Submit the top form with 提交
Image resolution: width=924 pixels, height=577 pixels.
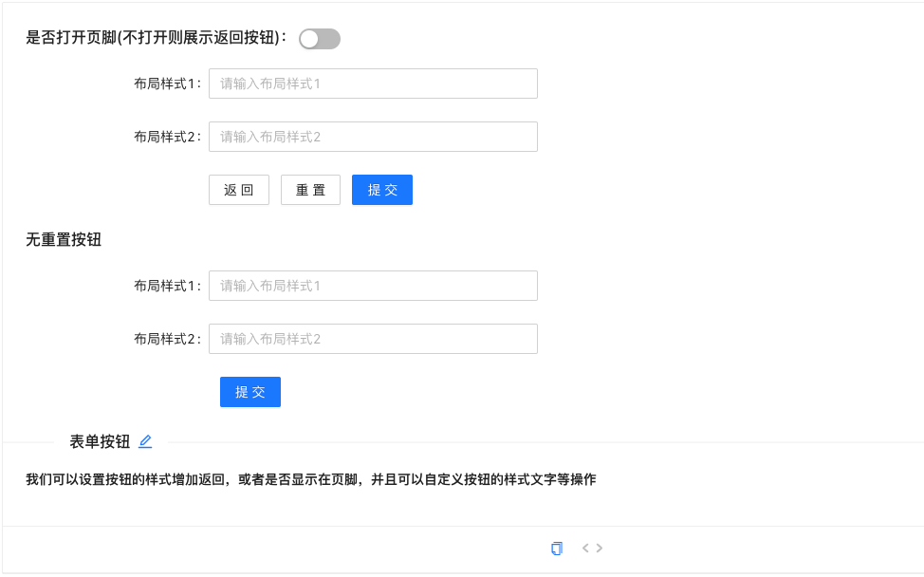[x=382, y=190]
